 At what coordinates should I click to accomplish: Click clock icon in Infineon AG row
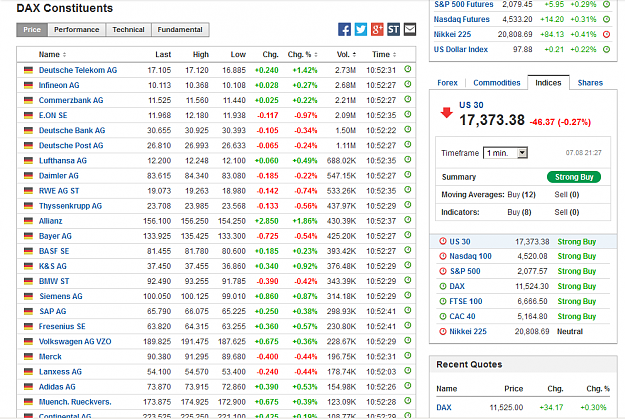point(407,84)
